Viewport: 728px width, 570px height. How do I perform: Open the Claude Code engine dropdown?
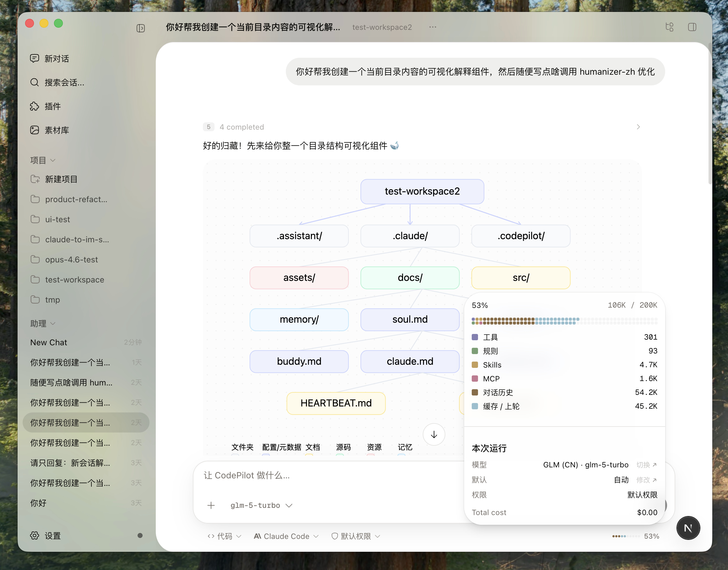[286, 536]
